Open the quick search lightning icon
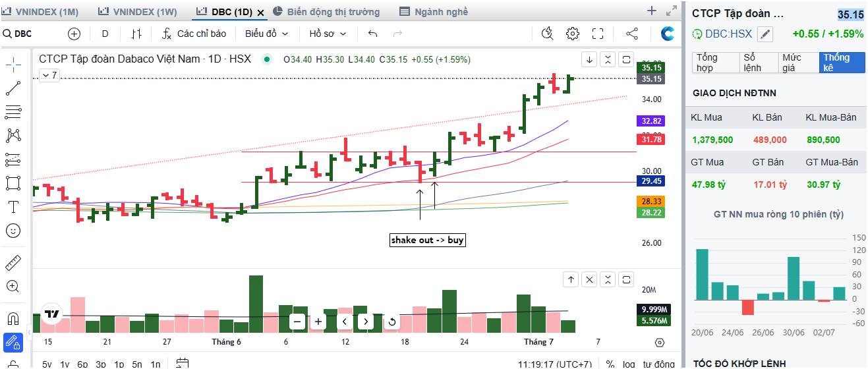 [547, 34]
